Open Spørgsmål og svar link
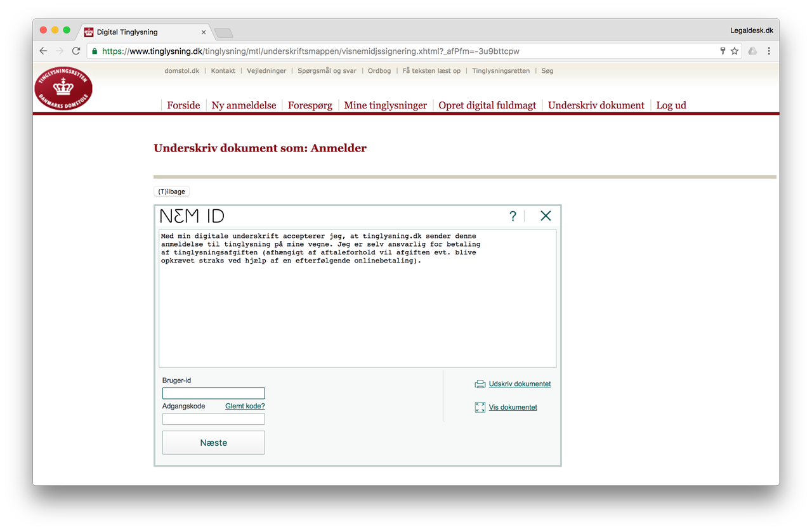Image resolution: width=812 pixels, height=532 pixels. tap(327, 71)
